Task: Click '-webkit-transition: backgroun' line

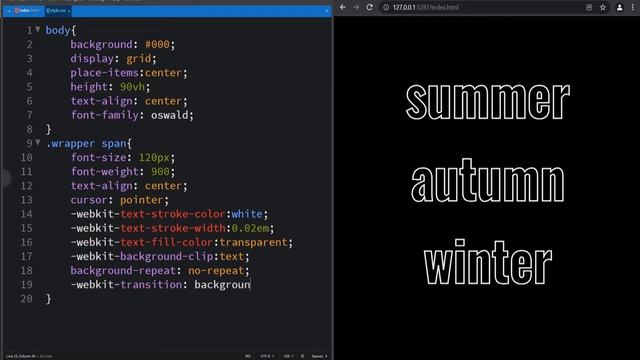Action: tap(160, 284)
